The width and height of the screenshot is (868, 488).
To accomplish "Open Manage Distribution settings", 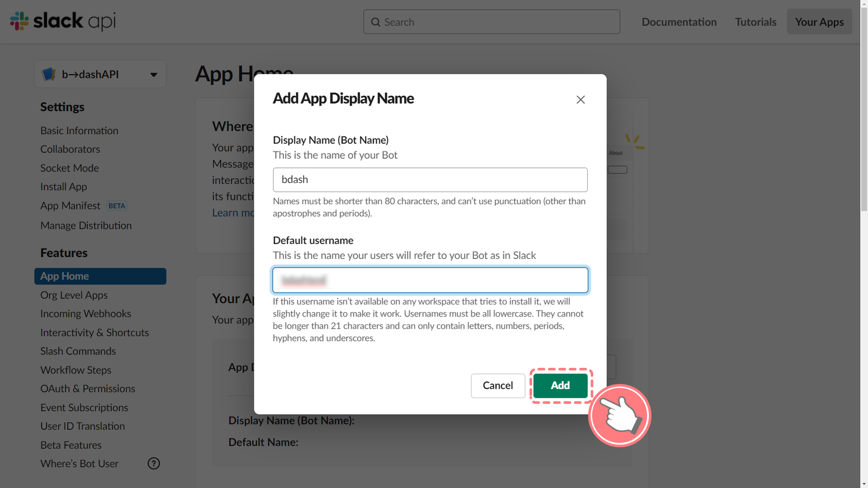I will 85,226.
